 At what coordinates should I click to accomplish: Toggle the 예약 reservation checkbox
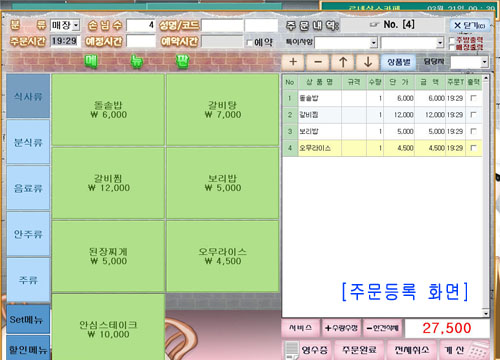249,43
